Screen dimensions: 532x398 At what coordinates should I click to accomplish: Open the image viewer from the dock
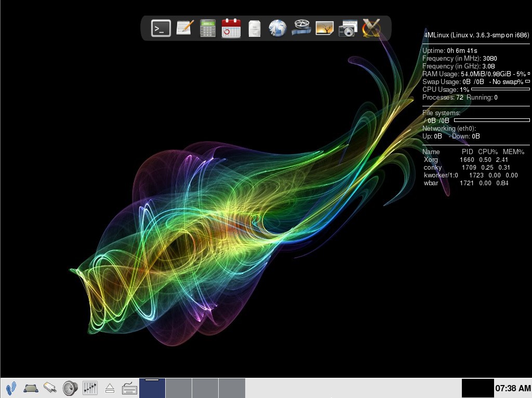[x=324, y=29]
